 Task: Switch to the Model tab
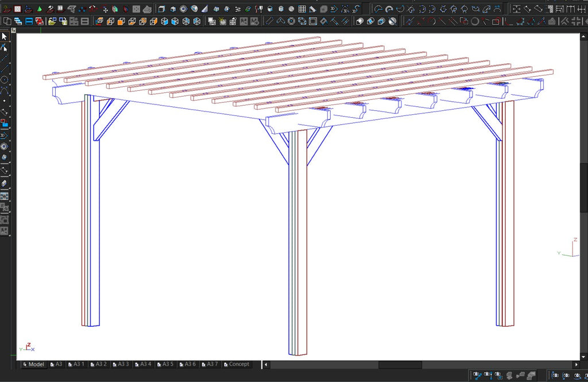click(x=34, y=364)
